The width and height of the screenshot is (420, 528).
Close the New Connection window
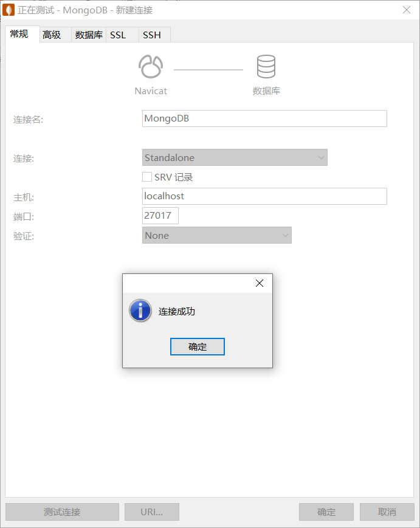pos(407,10)
